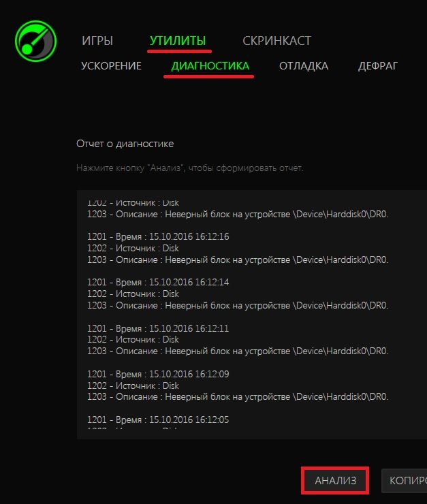Image resolution: width=427 pixels, height=504 pixels.
Task: Select the log line timed 16:12:09
Action: tap(158, 374)
